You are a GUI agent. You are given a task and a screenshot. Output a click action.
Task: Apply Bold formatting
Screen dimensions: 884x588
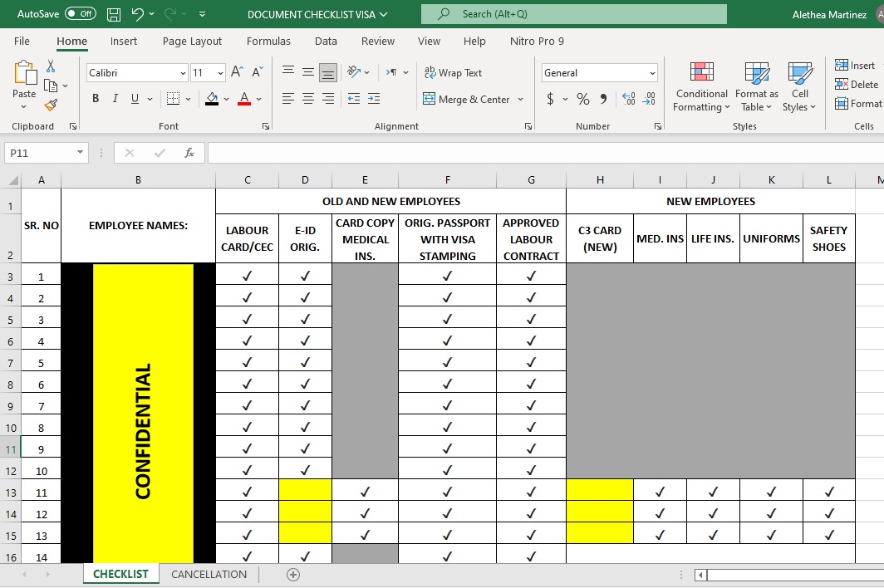pyautogui.click(x=96, y=99)
